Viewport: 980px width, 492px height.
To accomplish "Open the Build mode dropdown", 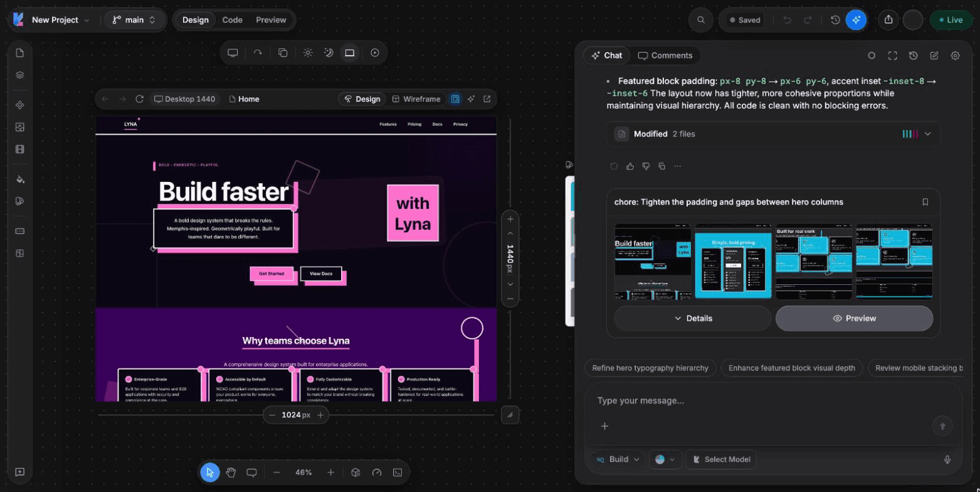I will pyautogui.click(x=618, y=459).
